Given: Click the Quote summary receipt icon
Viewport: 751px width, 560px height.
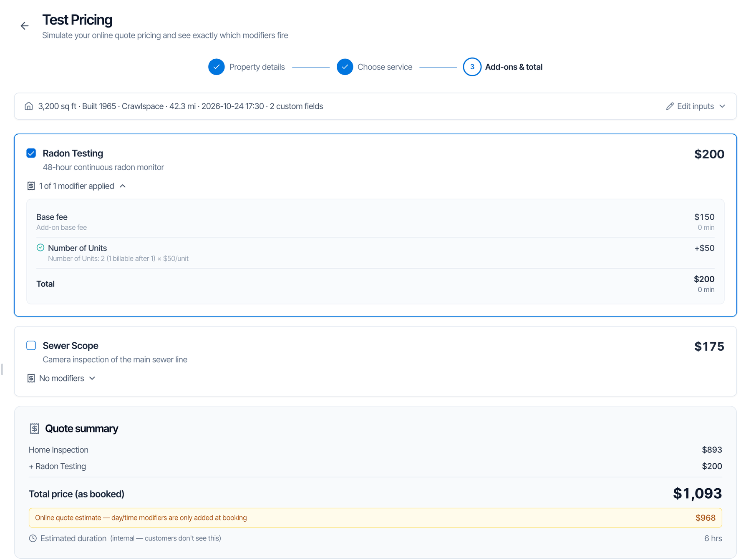Looking at the screenshot, I should (35, 429).
